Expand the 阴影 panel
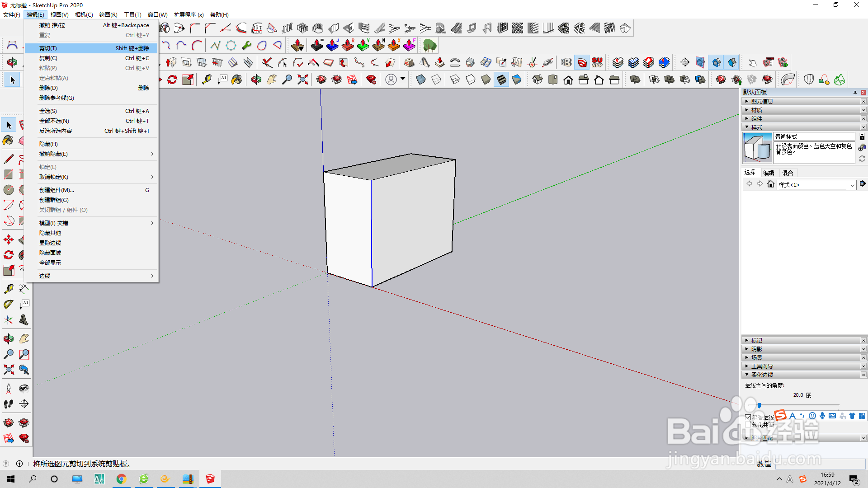The image size is (868, 488). tap(756, 349)
